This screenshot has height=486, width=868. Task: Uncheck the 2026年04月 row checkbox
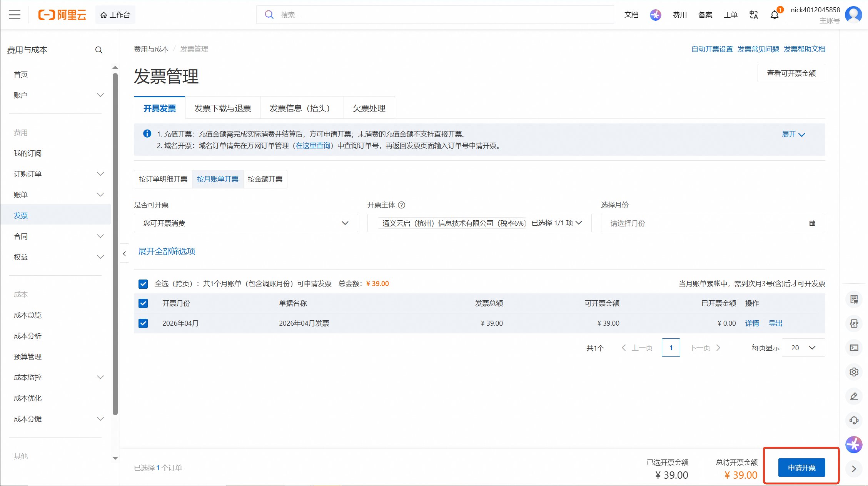pos(143,323)
